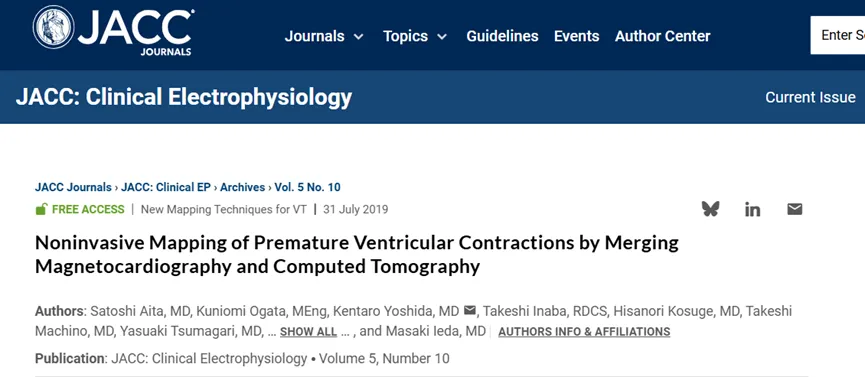Image resolution: width=865 pixels, height=377 pixels.
Task: Click the JACC Journals logo
Action: click(x=113, y=29)
